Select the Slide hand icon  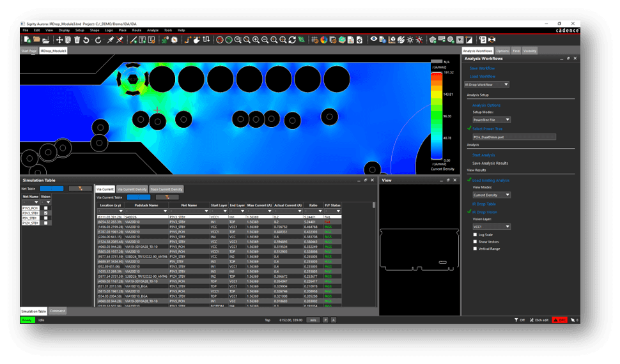click(x=196, y=40)
